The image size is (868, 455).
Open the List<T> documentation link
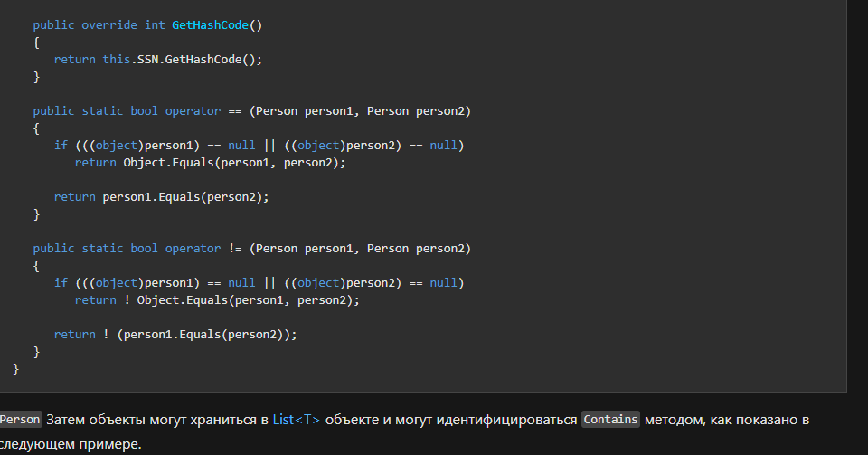click(297, 420)
